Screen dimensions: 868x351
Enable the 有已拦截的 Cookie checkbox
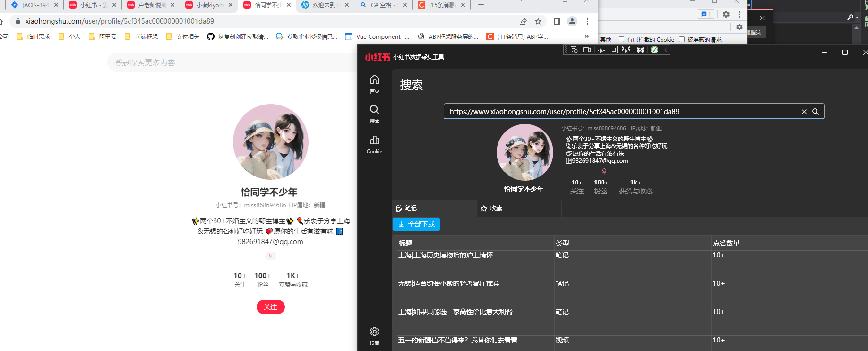(x=621, y=39)
